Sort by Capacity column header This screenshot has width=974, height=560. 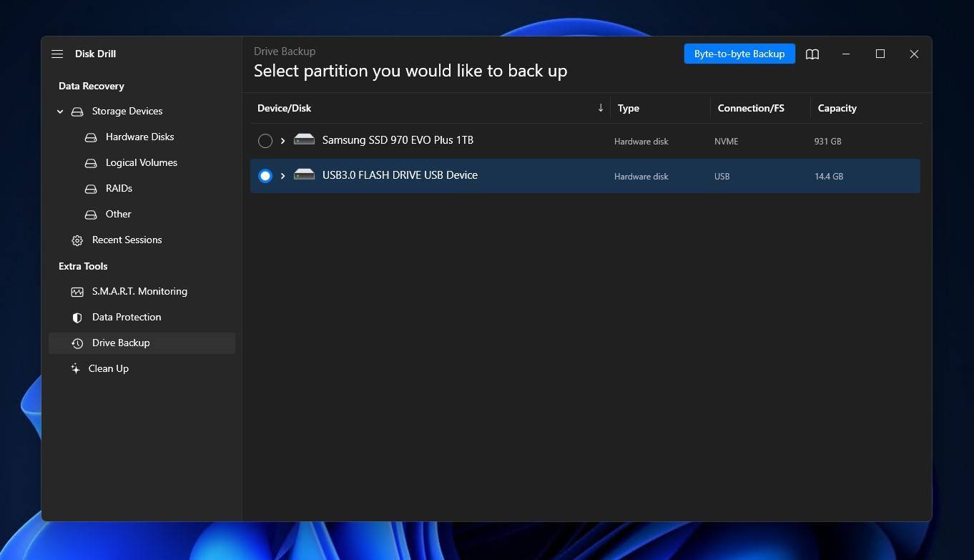coord(837,108)
